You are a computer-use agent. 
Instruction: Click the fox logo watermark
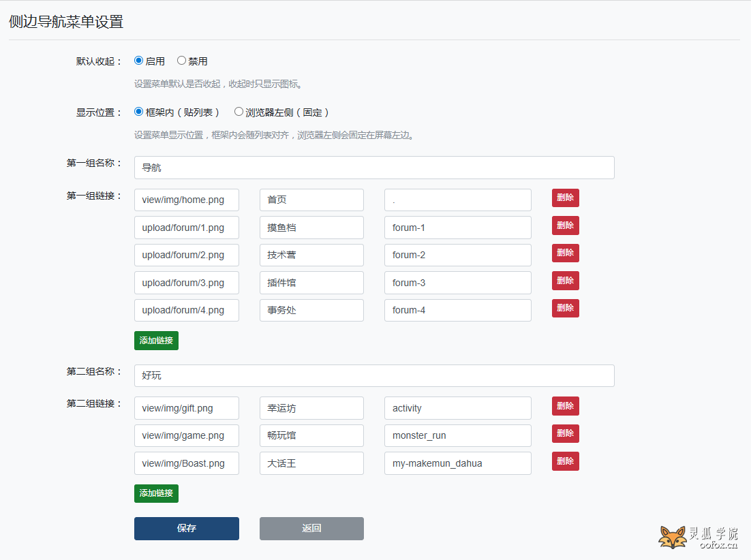673,537
